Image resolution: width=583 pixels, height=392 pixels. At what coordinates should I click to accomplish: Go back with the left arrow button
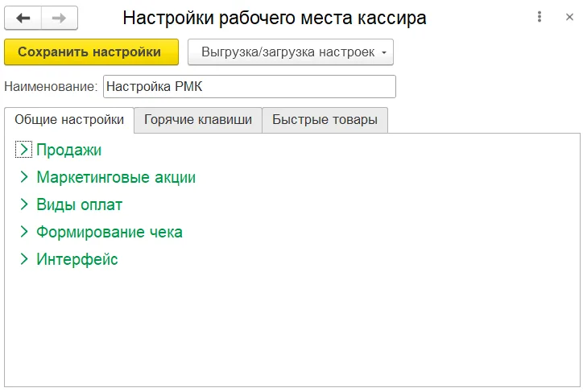pos(23,18)
